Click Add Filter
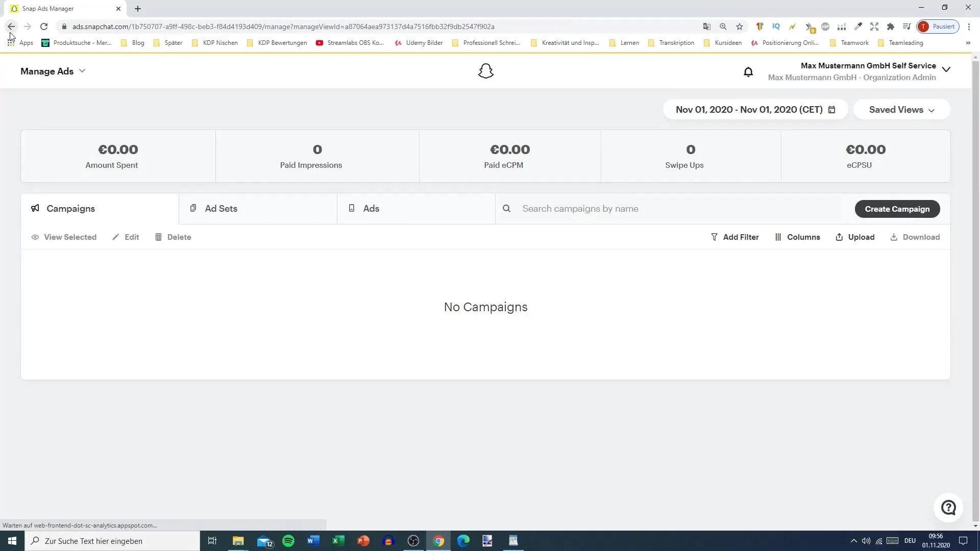 (x=735, y=237)
